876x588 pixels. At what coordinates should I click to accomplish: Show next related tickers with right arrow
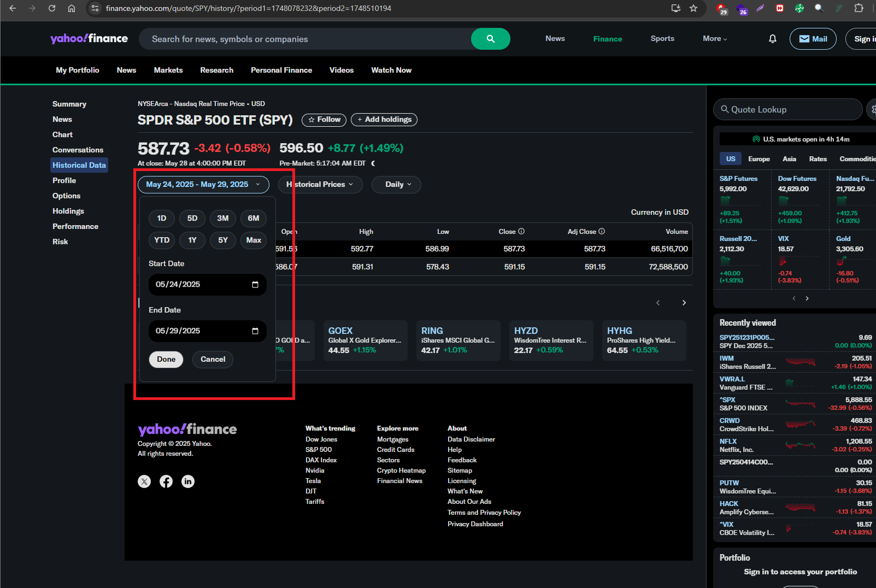click(x=684, y=303)
